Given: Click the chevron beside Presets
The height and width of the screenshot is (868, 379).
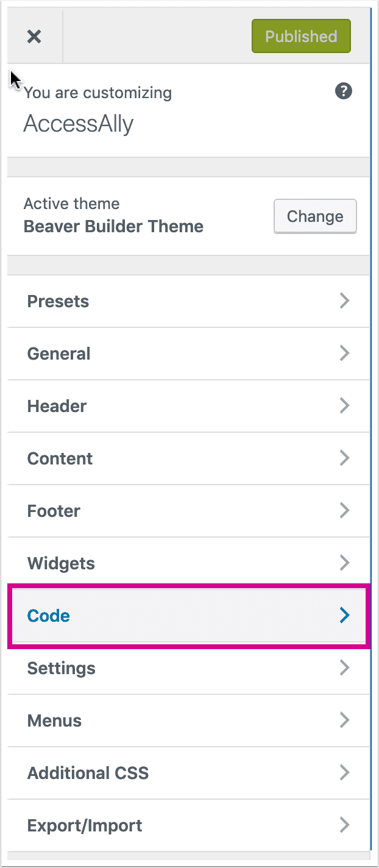Looking at the screenshot, I should point(344,301).
